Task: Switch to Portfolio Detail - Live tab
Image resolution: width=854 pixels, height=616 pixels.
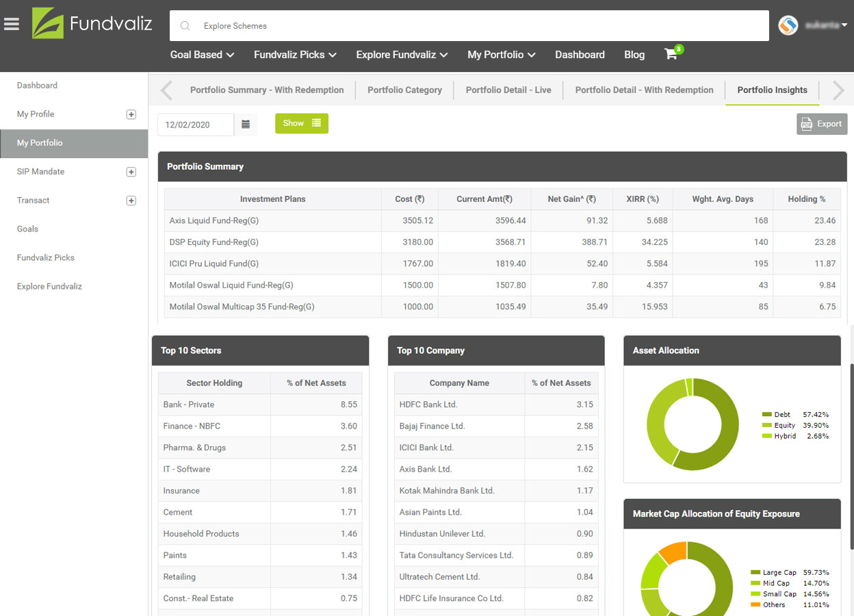Action: [x=508, y=90]
